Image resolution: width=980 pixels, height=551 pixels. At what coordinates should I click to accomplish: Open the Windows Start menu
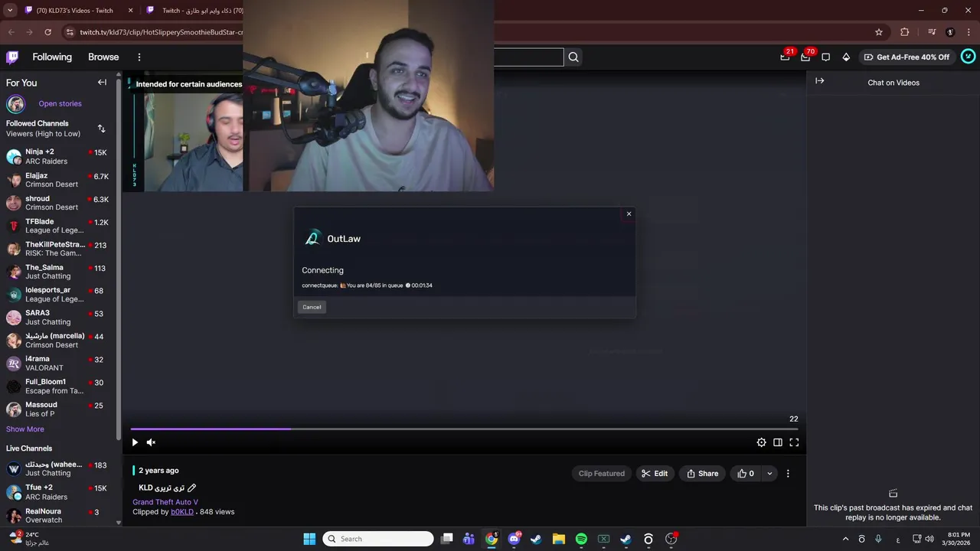click(x=309, y=539)
